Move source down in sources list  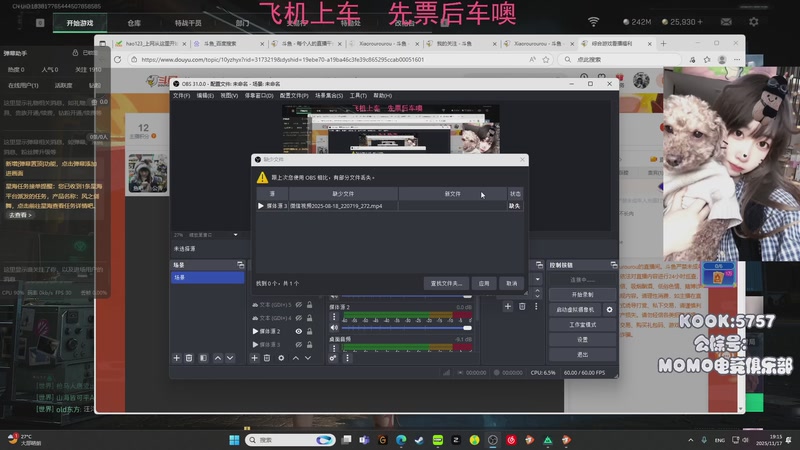308,358
